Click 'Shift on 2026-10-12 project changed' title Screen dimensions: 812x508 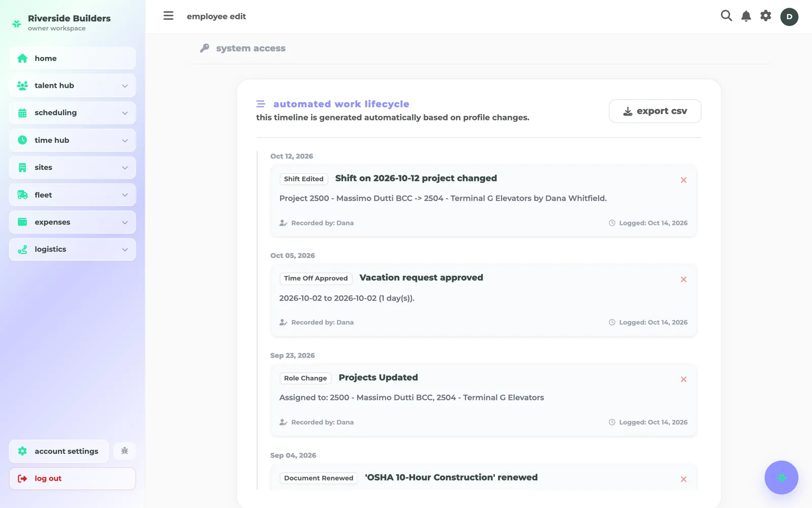coord(416,178)
